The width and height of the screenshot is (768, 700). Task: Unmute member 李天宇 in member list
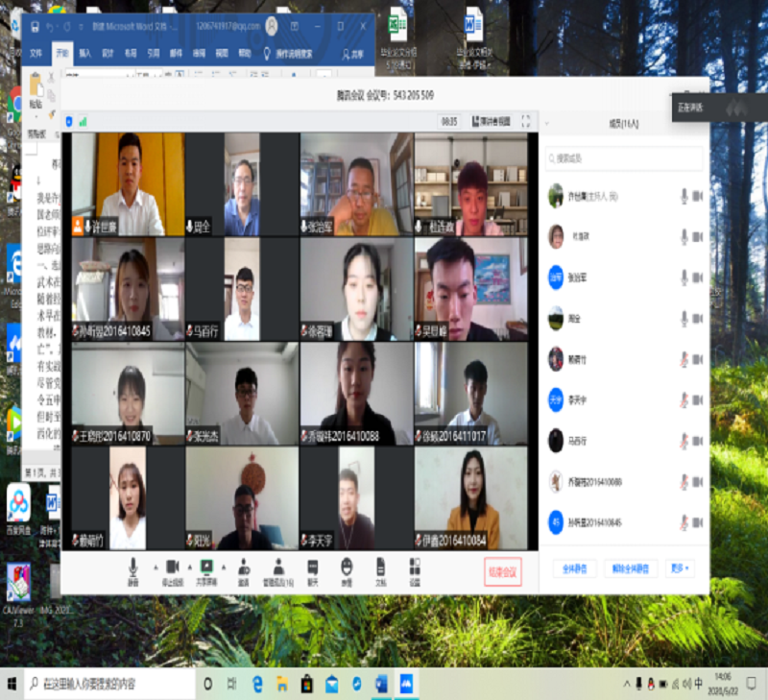685,399
